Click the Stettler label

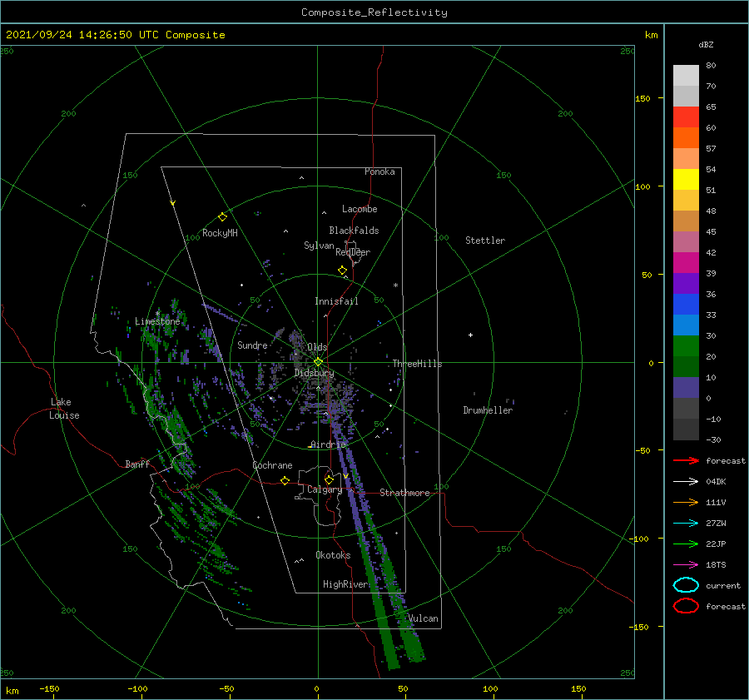[x=485, y=241]
